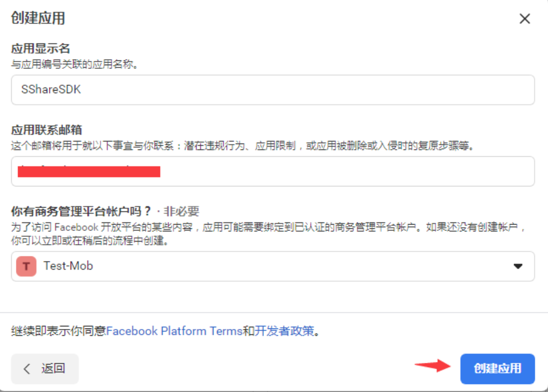Close the 创建应用 dialog with the X
Viewport: 548px width, 392px height.
point(524,19)
